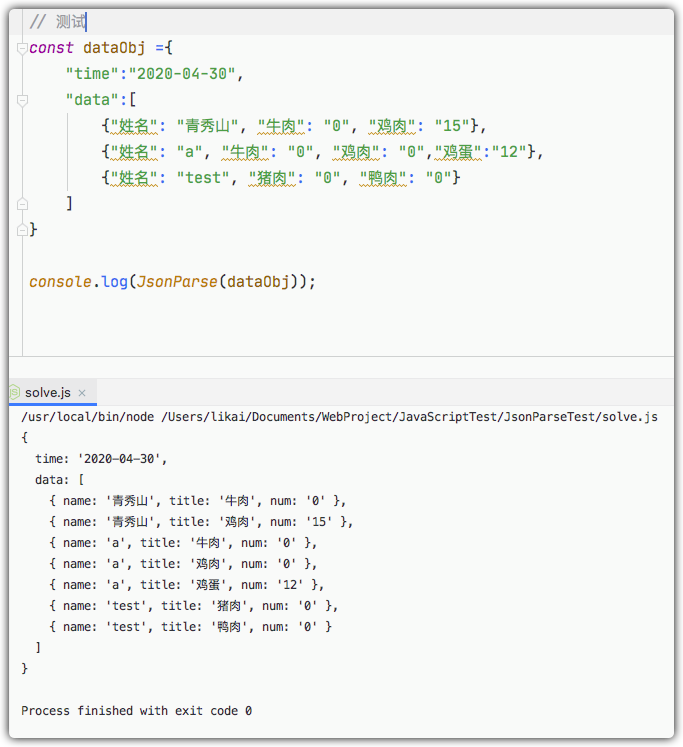Click the const keyword in the editor
Viewport: 683px width, 747px height.
pos(51,48)
